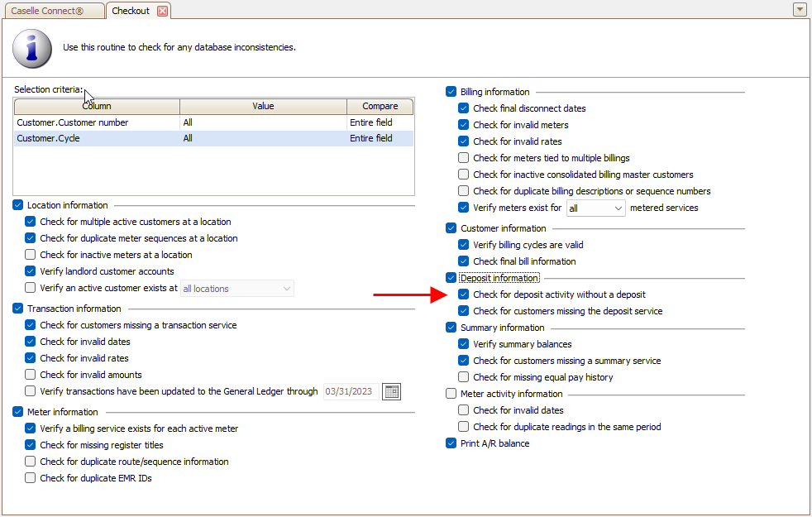Toggle duplicate meter sequences at a location
Viewport: 812px width, 517px height.
click(31, 238)
